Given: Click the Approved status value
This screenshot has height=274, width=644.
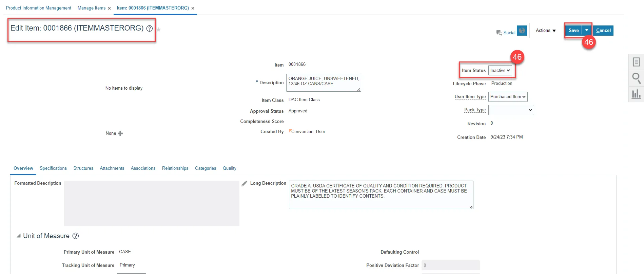Looking at the screenshot, I should [x=298, y=111].
